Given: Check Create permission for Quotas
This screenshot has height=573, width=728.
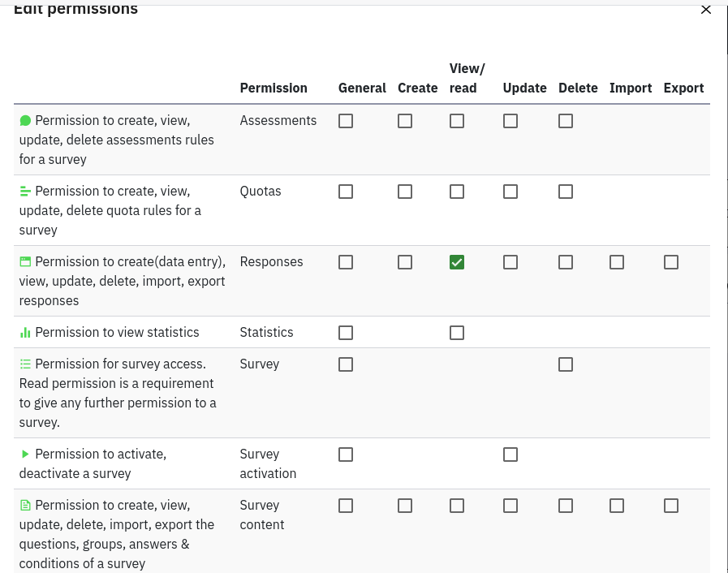Looking at the screenshot, I should (405, 192).
